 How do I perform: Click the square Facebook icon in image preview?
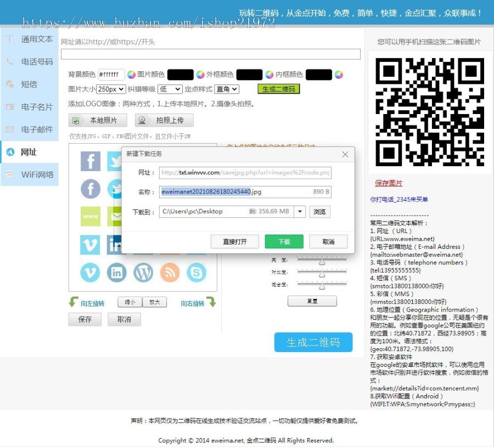[x=91, y=161]
